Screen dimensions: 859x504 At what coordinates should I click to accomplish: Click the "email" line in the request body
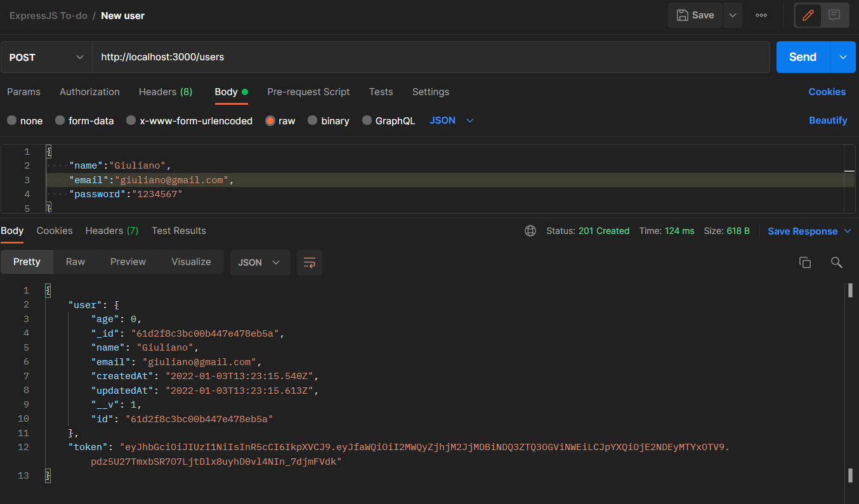pyautogui.click(x=152, y=180)
